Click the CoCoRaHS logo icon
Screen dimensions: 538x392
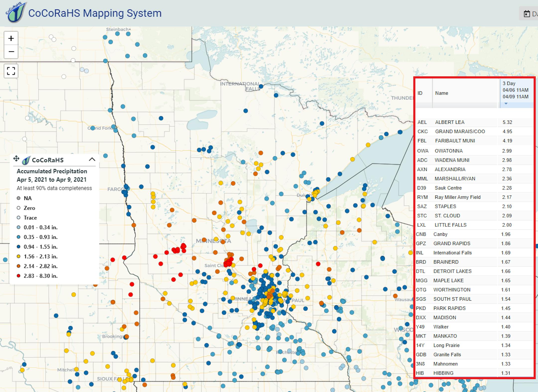click(x=15, y=12)
